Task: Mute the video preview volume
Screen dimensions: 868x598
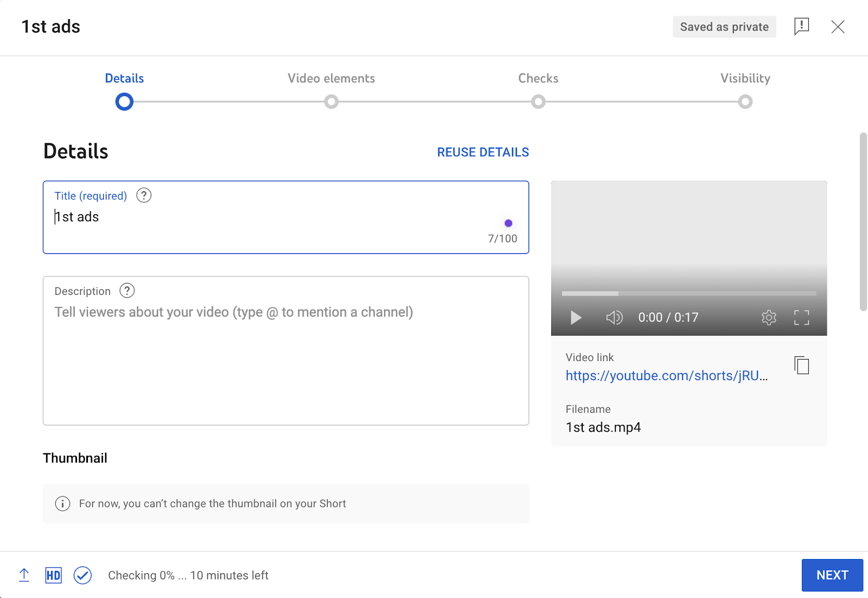Action: [x=614, y=317]
